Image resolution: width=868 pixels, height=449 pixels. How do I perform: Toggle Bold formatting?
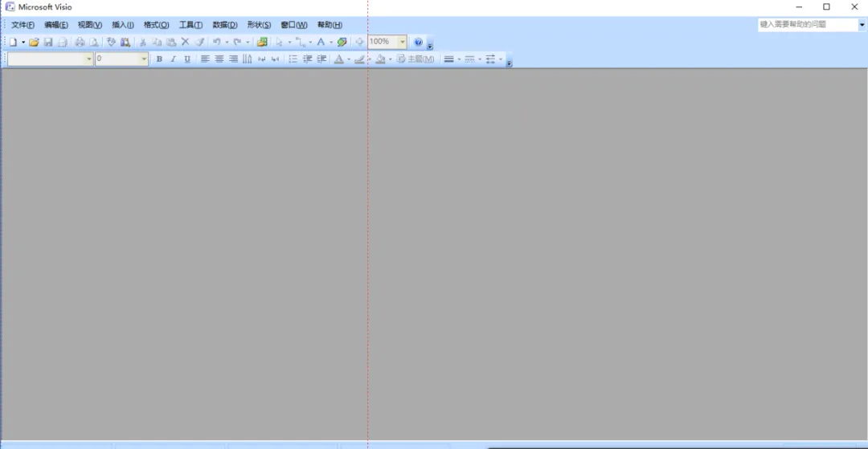pyautogui.click(x=159, y=59)
